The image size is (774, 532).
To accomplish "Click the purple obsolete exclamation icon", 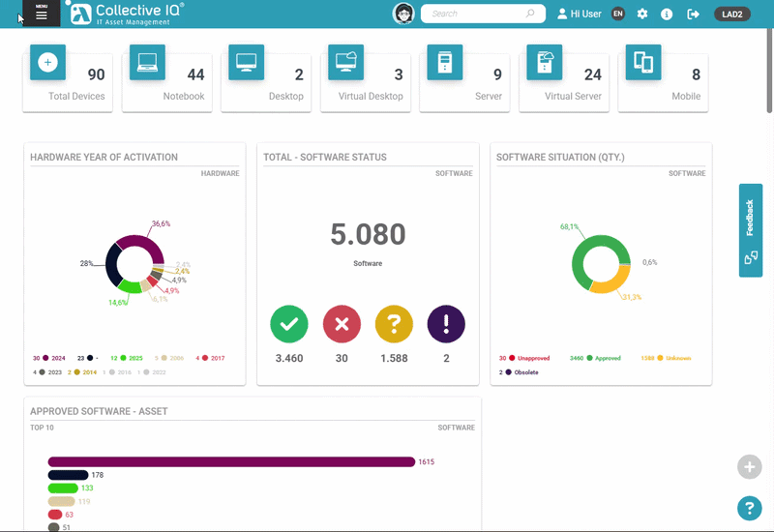I will (x=446, y=325).
